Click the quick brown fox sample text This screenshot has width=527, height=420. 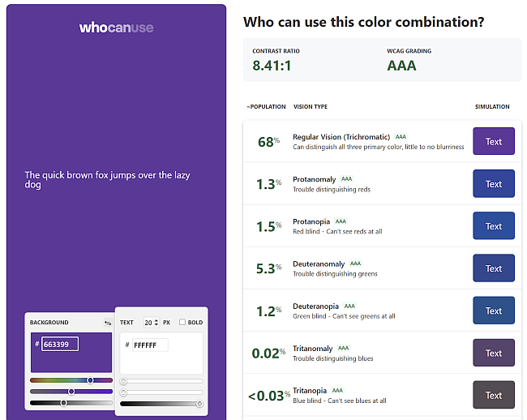[107, 180]
